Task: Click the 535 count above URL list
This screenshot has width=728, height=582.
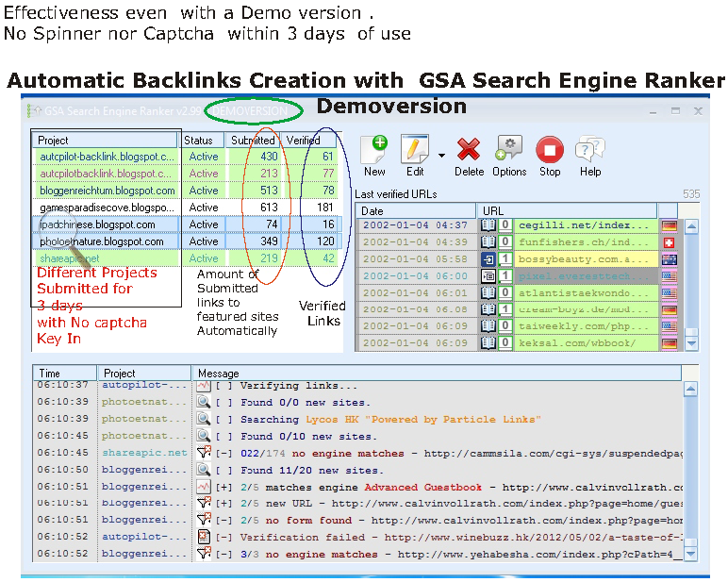Action: (691, 193)
